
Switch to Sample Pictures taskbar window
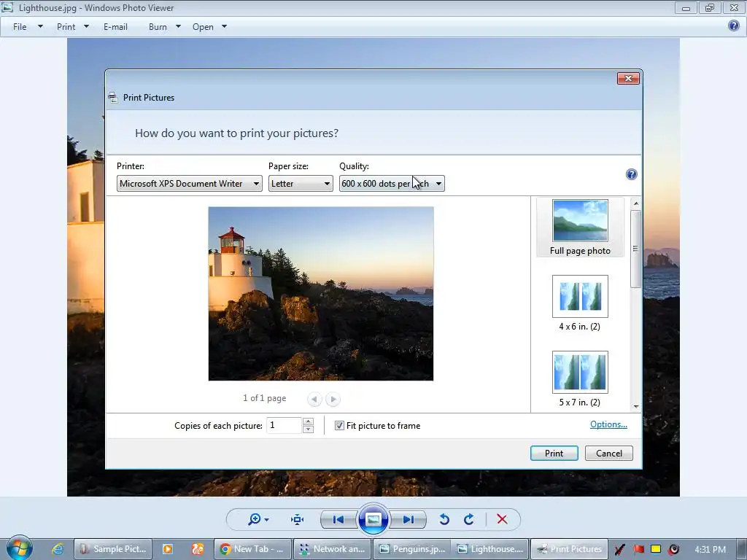pyautogui.click(x=113, y=549)
